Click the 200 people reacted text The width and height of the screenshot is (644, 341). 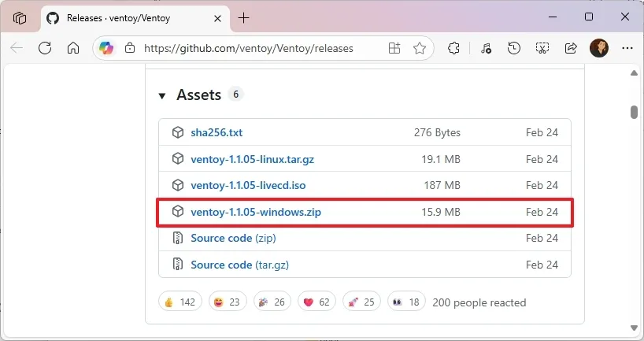click(479, 302)
